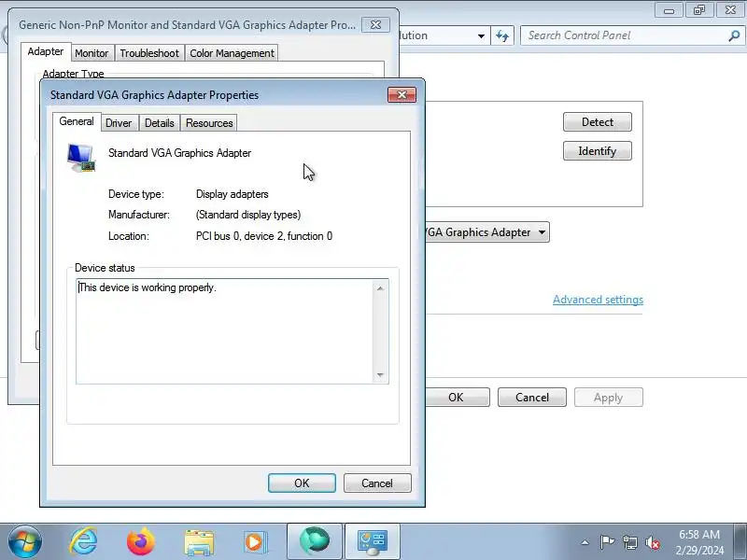This screenshot has width=747, height=560.
Task: Minimize the Control Panel window
Action: click(669, 10)
